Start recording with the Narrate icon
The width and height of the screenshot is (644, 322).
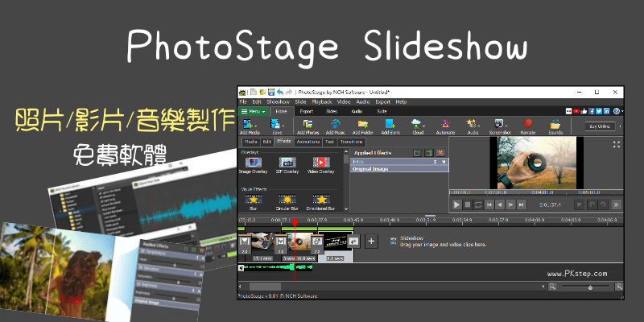pos(528,124)
